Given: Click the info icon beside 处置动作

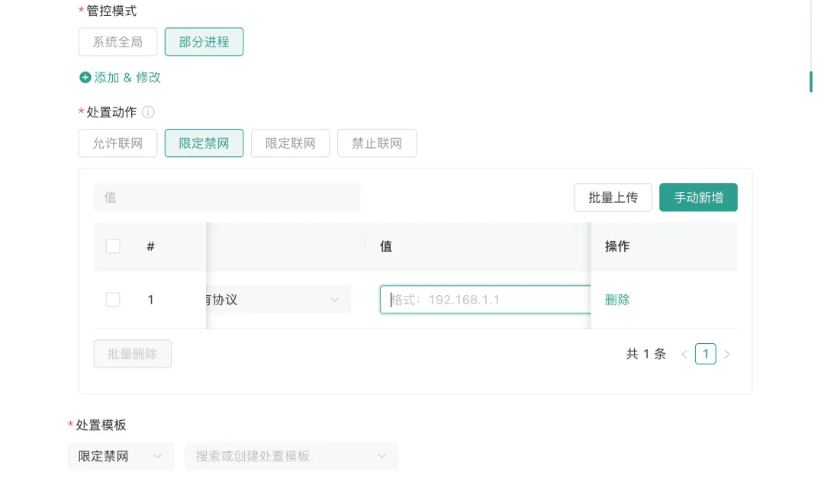Looking at the screenshot, I should point(149,112).
